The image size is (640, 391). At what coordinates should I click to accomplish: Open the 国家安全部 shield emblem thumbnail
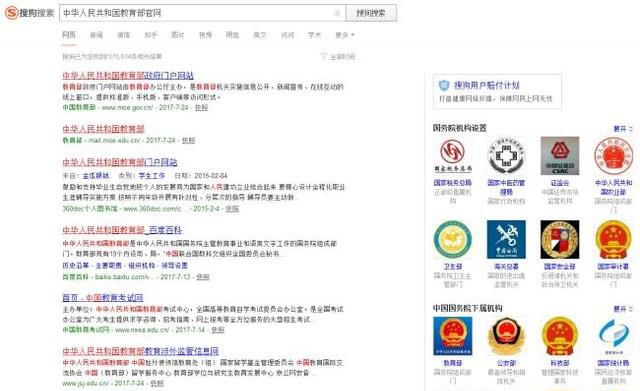coord(560,240)
